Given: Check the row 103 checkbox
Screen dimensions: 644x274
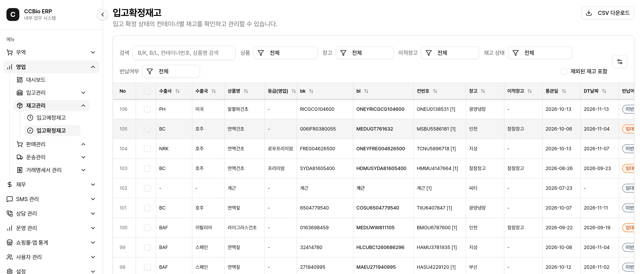Looking at the screenshot, I should tap(147, 168).
